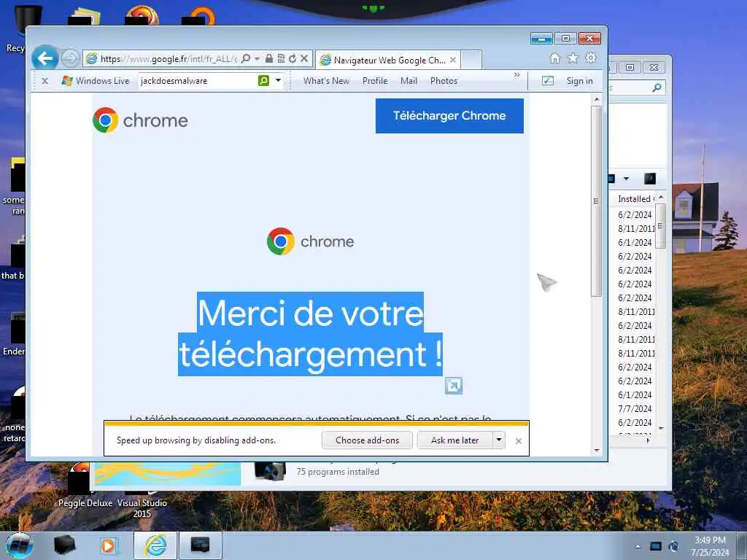This screenshot has height=560, width=747.
Task: Click the programs list scrollbar down arrow
Action: coord(661,429)
